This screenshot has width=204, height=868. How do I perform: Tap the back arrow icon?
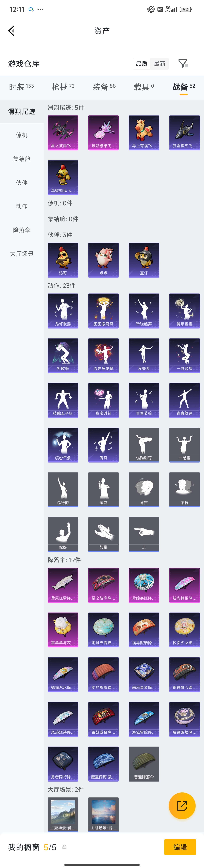11,31
